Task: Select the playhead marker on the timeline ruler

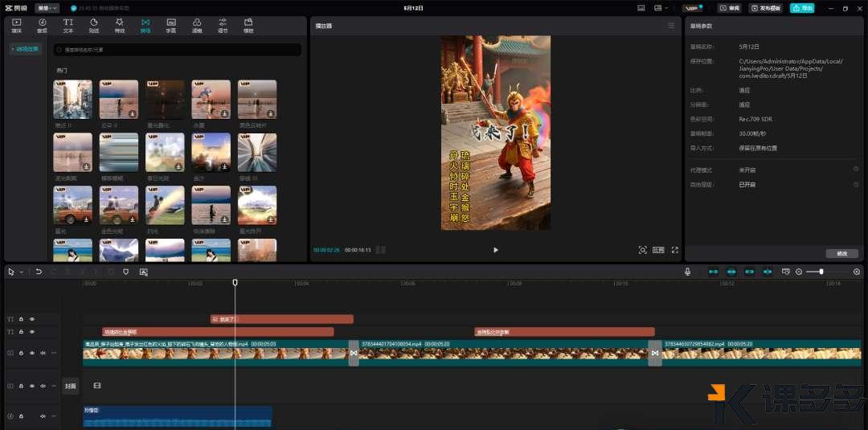Action: (235, 283)
